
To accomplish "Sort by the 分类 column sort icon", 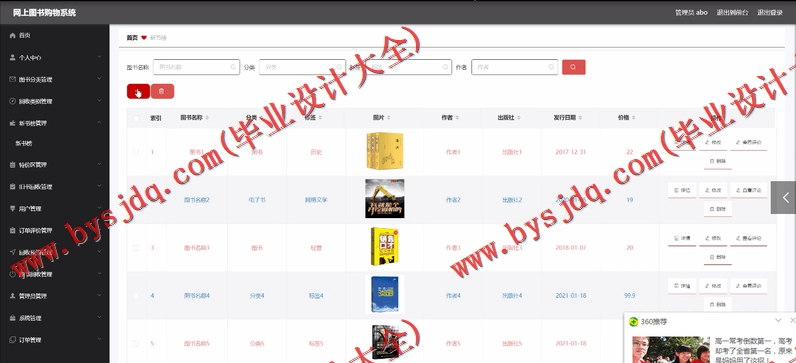I will 261,118.
